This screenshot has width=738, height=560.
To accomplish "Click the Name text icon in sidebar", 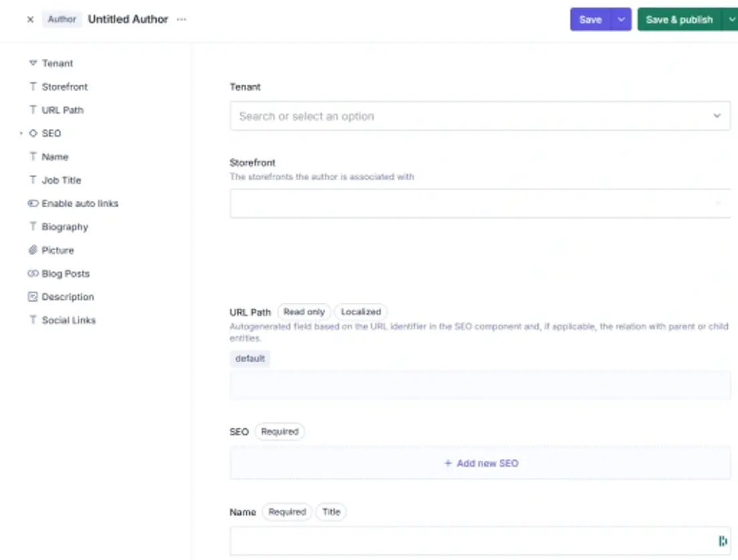I will click(33, 157).
